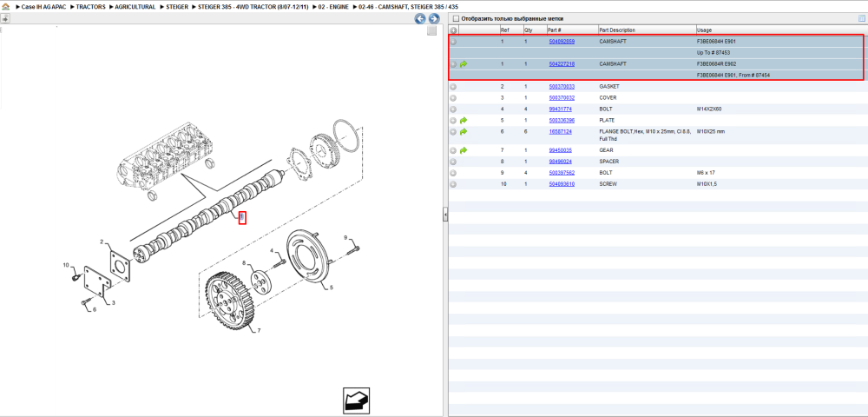Go to next diagram with blue forward arrow
The image size is (868, 417).
[435, 19]
